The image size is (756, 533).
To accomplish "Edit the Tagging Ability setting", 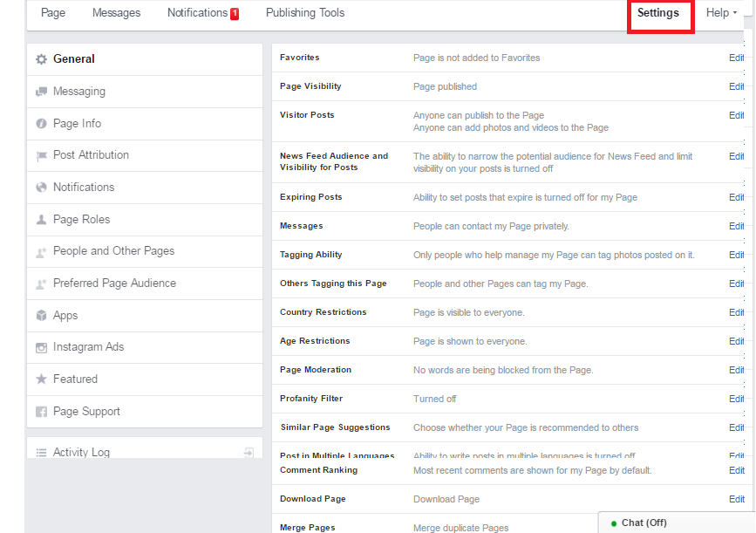I will (x=736, y=256).
